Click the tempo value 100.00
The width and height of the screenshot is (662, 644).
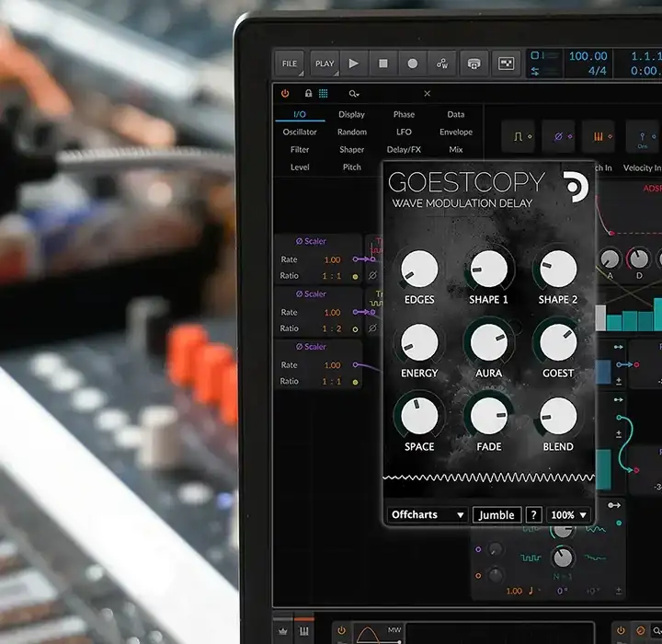(x=588, y=56)
